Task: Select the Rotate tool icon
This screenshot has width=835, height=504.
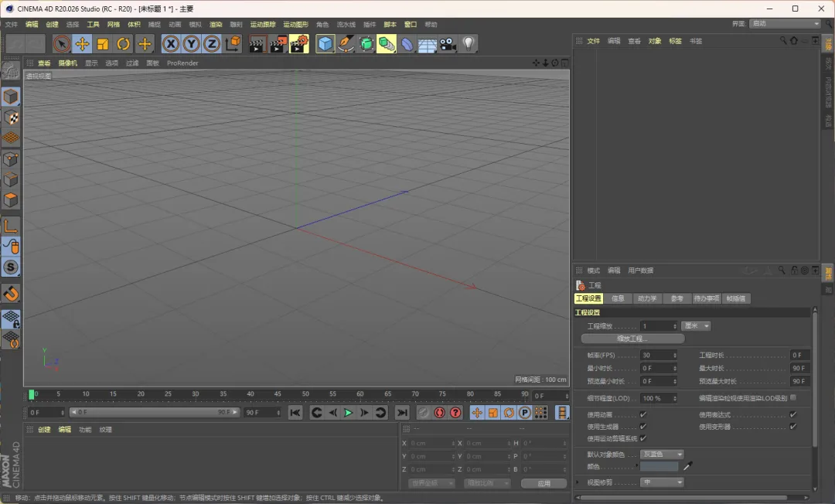Action: click(123, 44)
